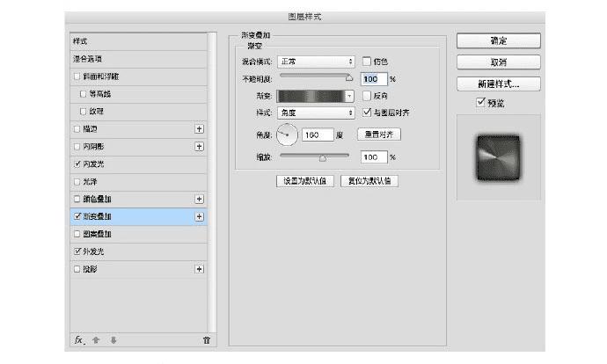Move effect up with arrow icon
The width and height of the screenshot is (607, 364).
point(96,340)
